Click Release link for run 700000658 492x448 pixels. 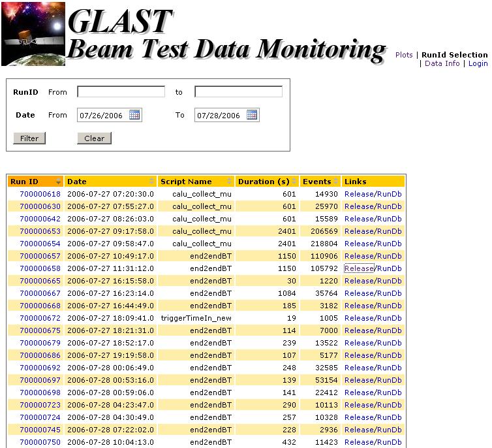pyautogui.click(x=359, y=268)
